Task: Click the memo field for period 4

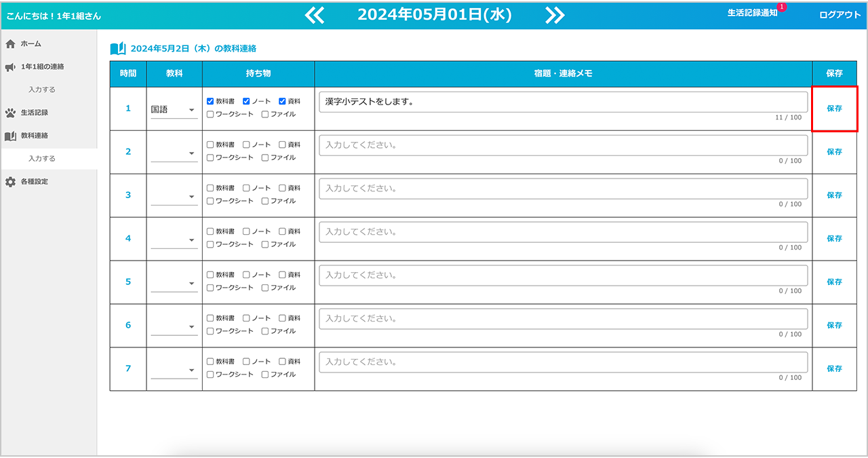Action: click(563, 232)
